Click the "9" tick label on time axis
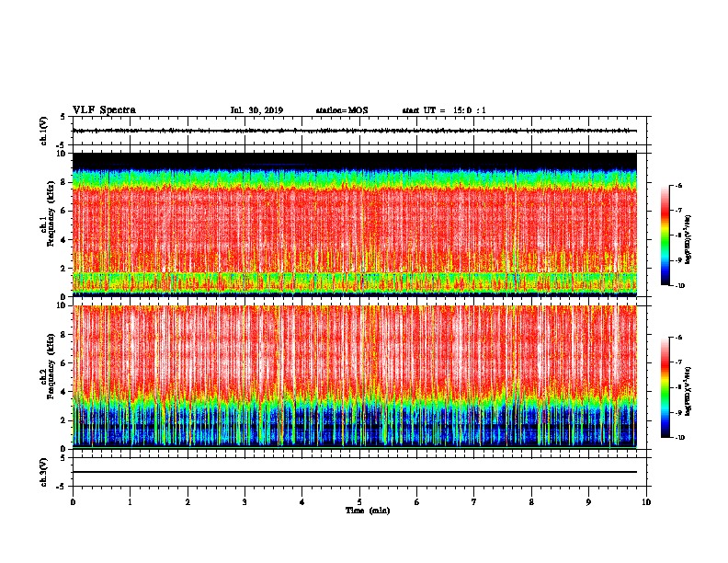 pos(588,502)
